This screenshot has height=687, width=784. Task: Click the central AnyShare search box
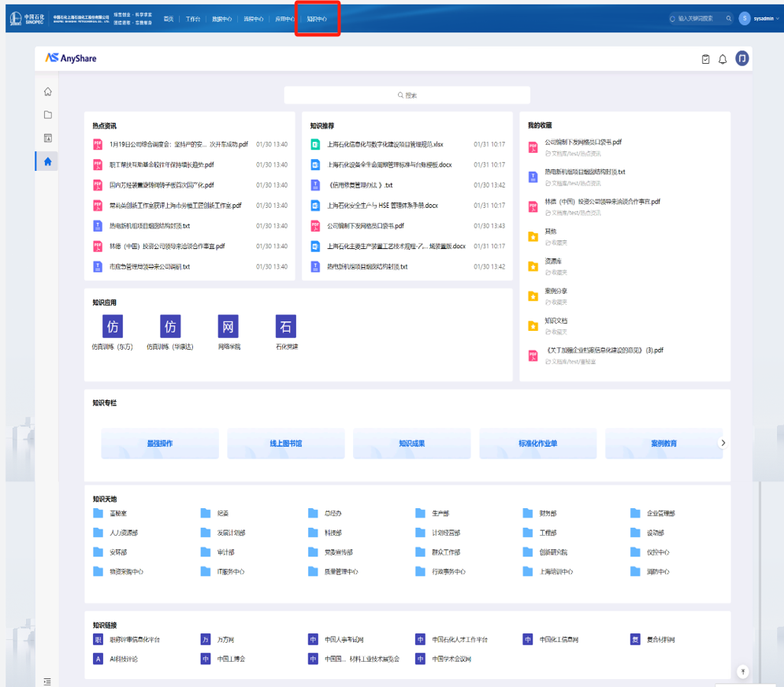(x=407, y=95)
